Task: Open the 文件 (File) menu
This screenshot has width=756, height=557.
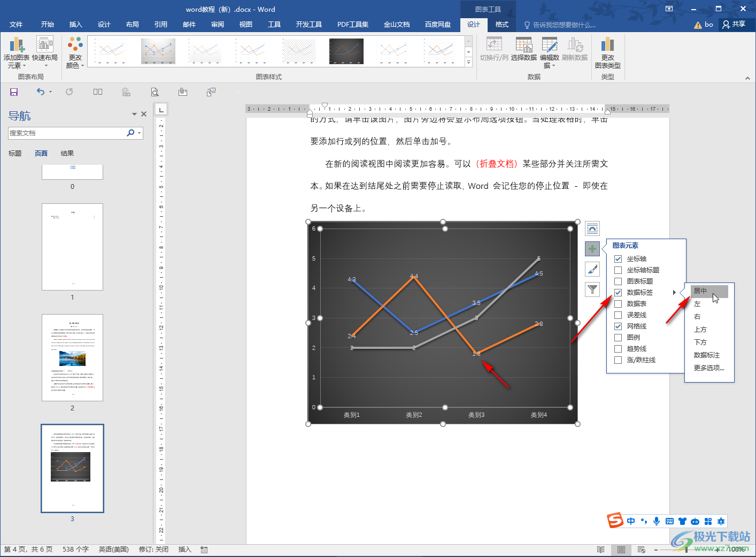Action: 16,25
